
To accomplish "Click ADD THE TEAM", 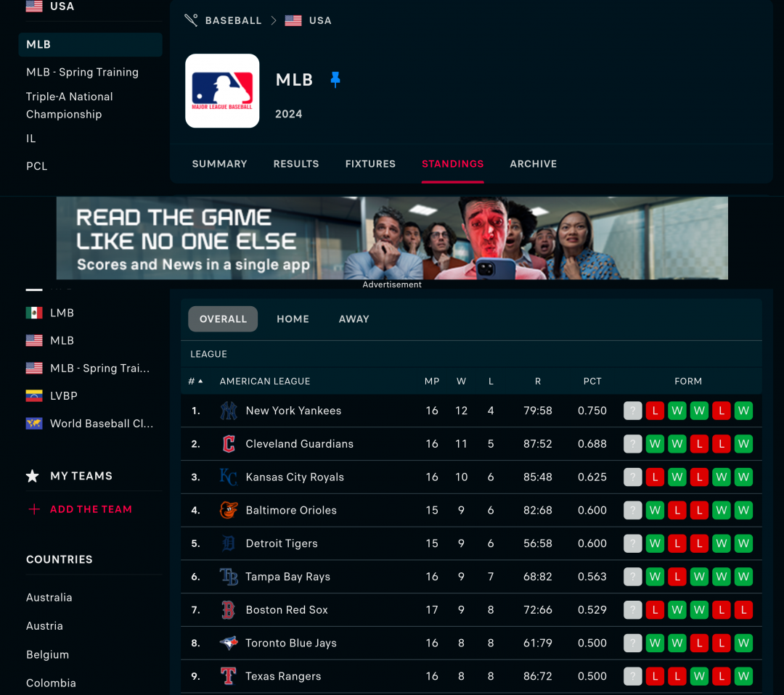I will point(91,509).
